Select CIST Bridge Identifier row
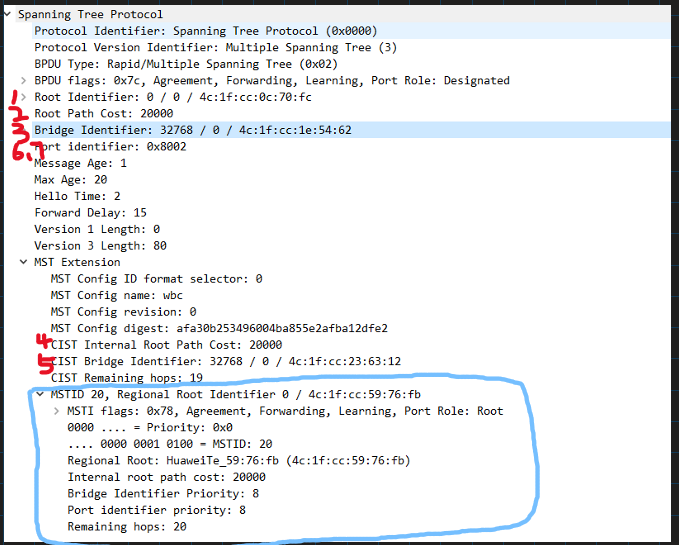 click(x=359, y=361)
